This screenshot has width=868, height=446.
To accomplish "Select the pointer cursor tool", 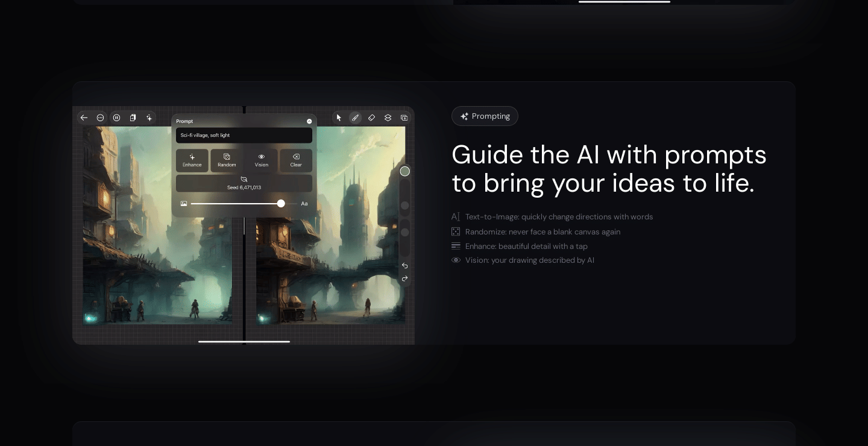I will (x=339, y=118).
